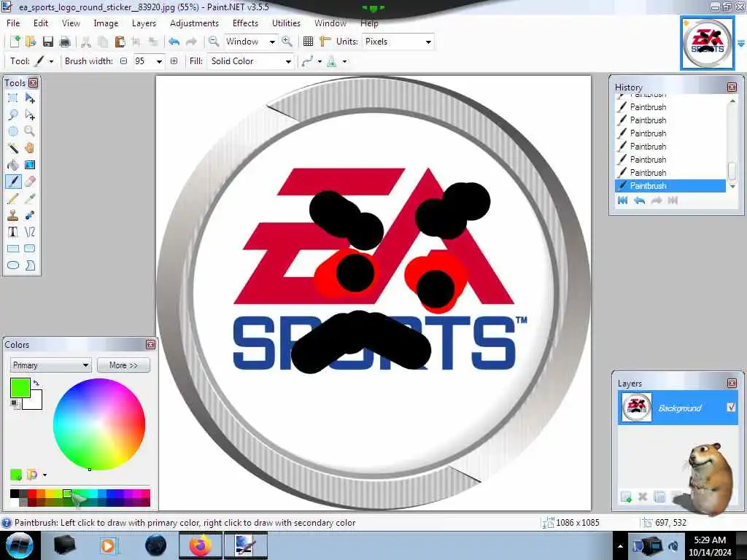Select the Color Picker eyedropper tool
The height and width of the screenshot is (560, 747).
click(29, 198)
